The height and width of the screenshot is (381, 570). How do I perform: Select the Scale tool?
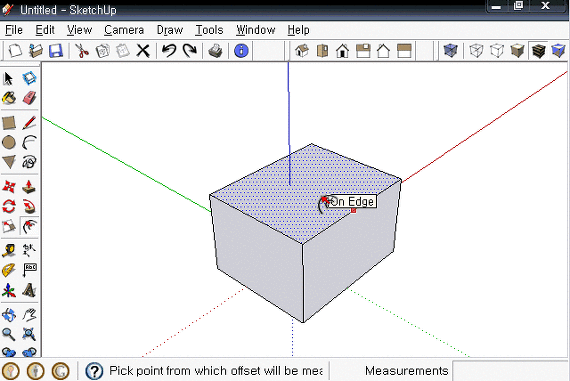(9, 226)
